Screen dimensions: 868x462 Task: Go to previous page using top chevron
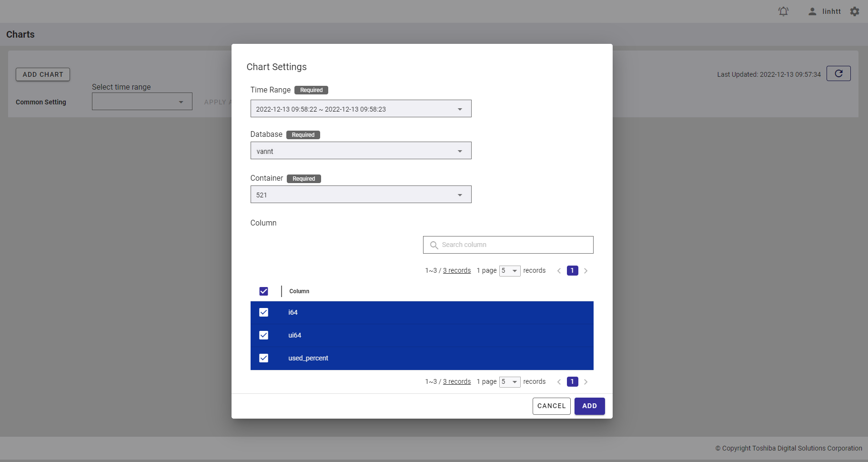coord(559,271)
